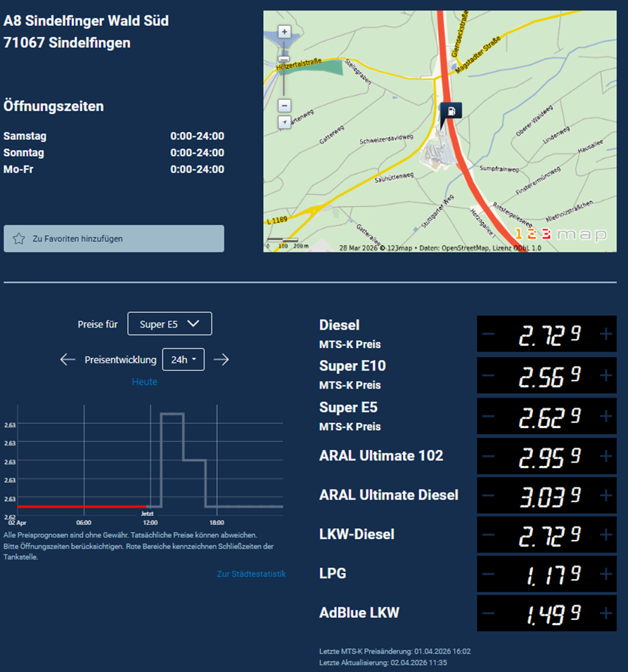Decrease Super E10 price with minus sign

pyautogui.click(x=489, y=376)
